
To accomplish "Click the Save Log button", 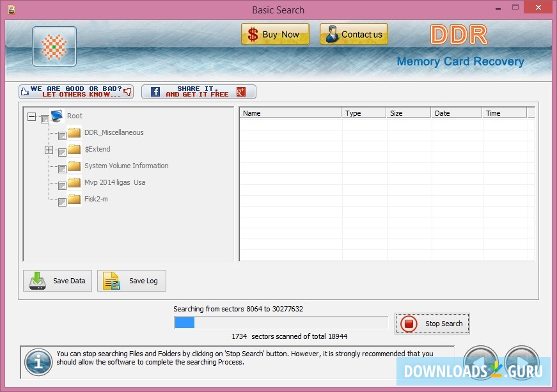I will 132,281.
